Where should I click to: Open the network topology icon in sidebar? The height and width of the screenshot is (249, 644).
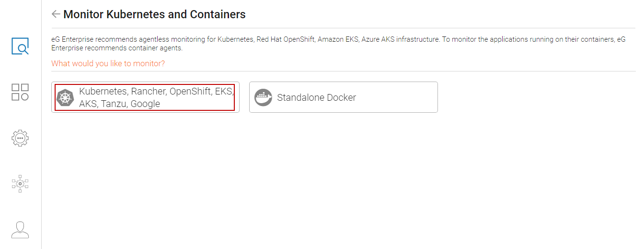pos(20,183)
